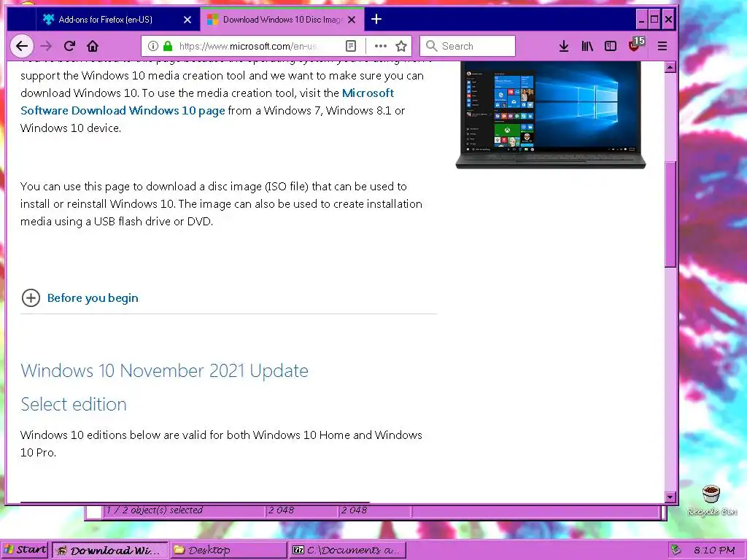The height and width of the screenshot is (560, 747).
Task: Minimize the Firefox window
Action: pos(642,20)
